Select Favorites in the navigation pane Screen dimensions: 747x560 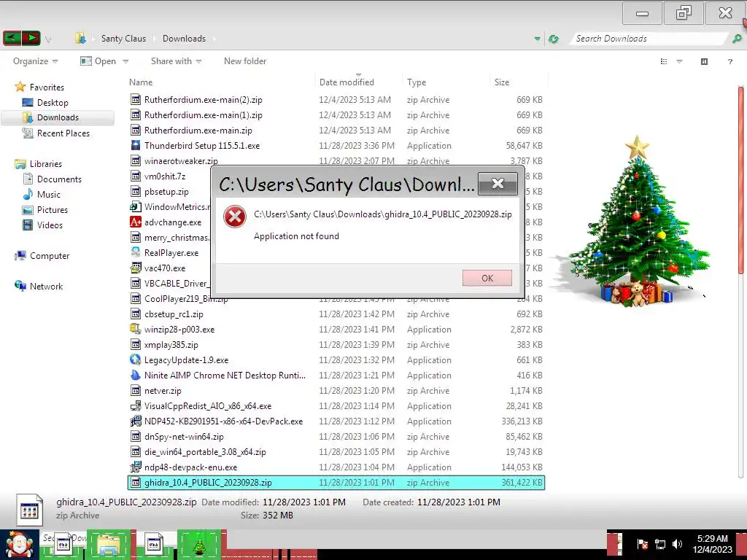47,87
